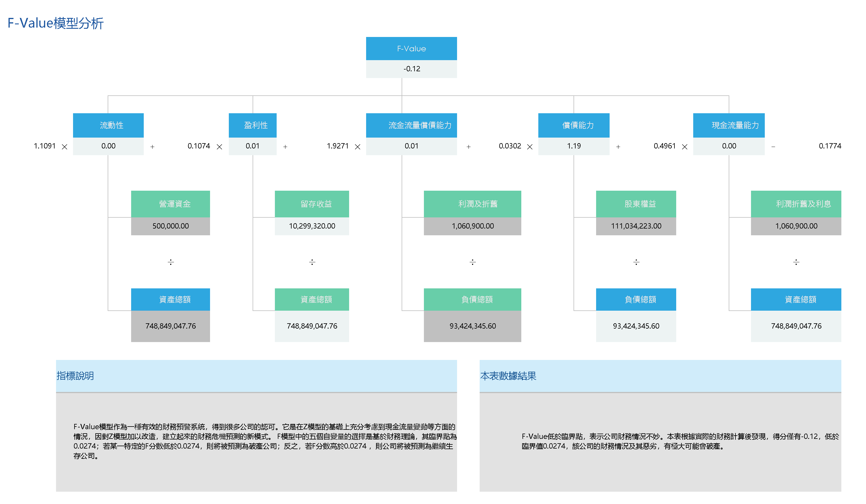Click coefficient 1.1091
This screenshot has width=866, height=504.
(45, 146)
